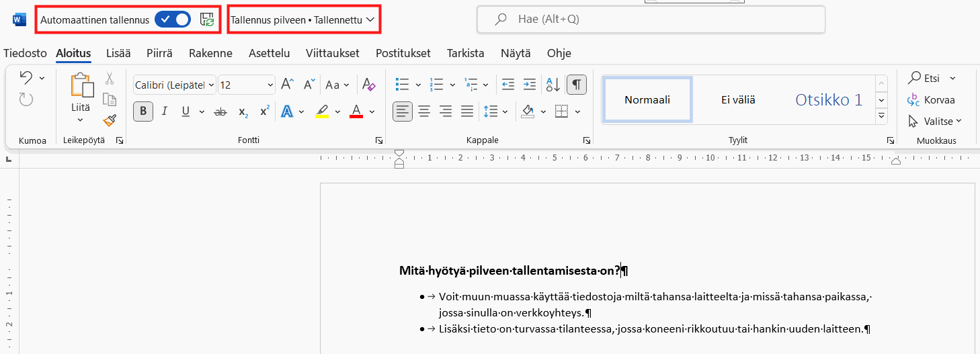Decrease font size with smaller A icon
The image size is (980, 354).
tap(309, 85)
